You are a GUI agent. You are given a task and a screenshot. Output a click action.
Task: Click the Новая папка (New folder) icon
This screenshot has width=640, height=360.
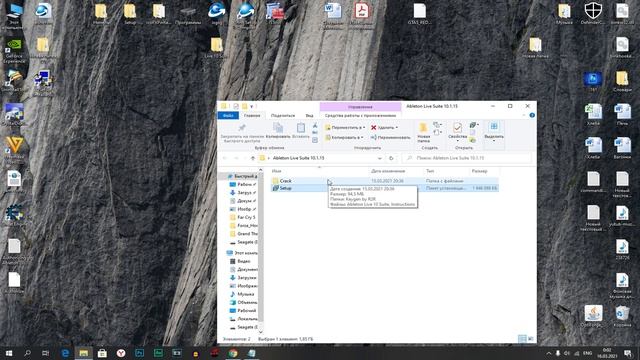pos(424,128)
